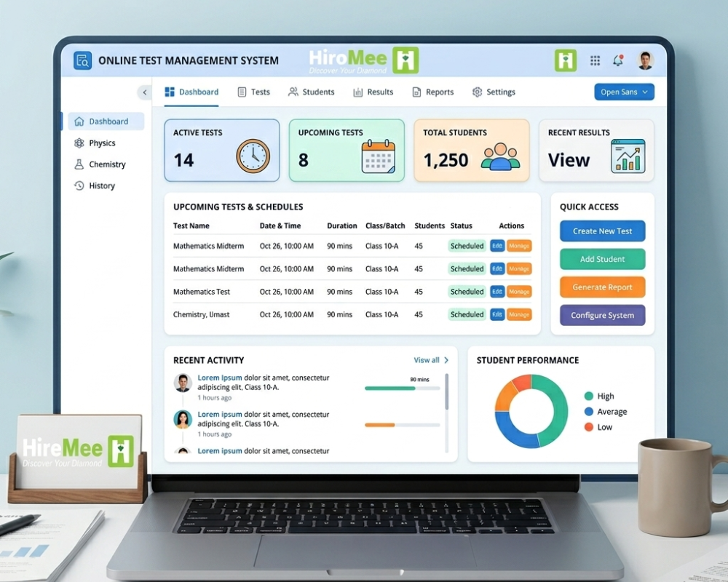Click the people icon in Total Students card
This screenshot has width=728, height=582.
(x=501, y=157)
